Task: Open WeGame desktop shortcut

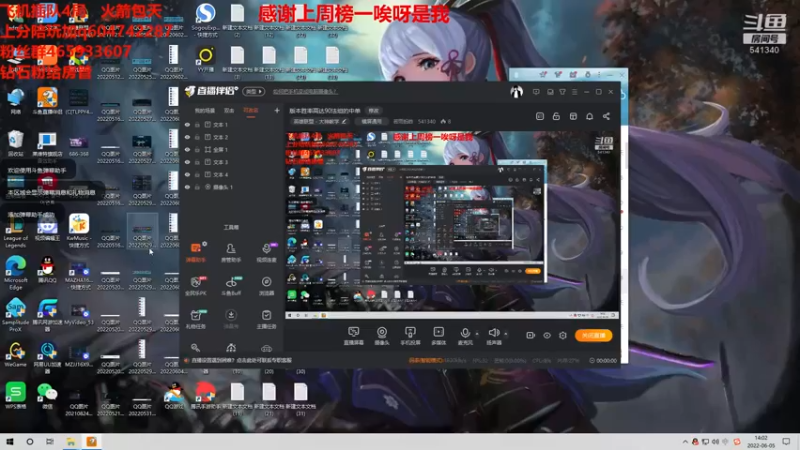Action: [16, 356]
